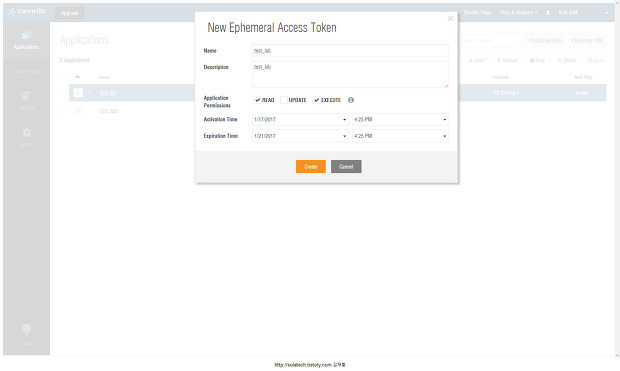Click inside the Description text area

coord(350,74)
